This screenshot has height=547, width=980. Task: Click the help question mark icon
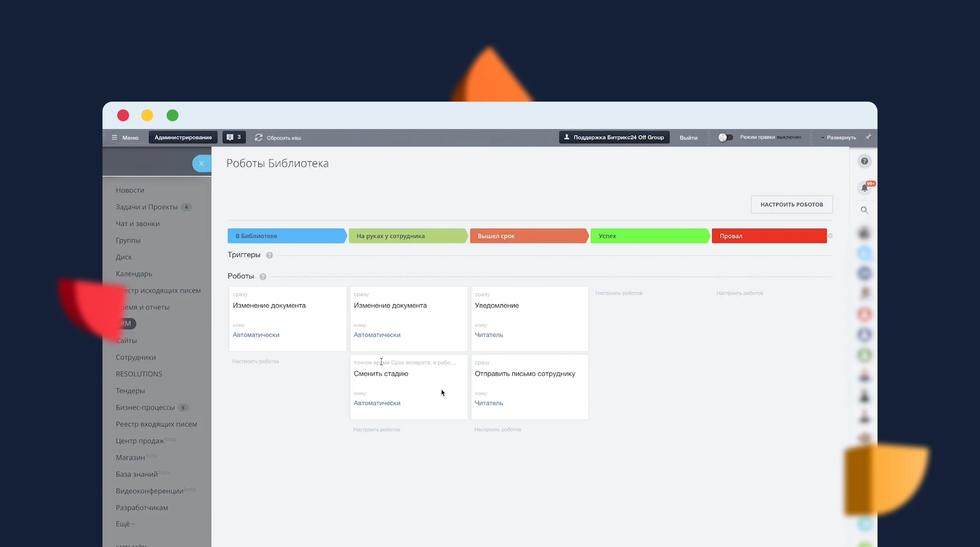pyautogui.click(x=864, y=161)
